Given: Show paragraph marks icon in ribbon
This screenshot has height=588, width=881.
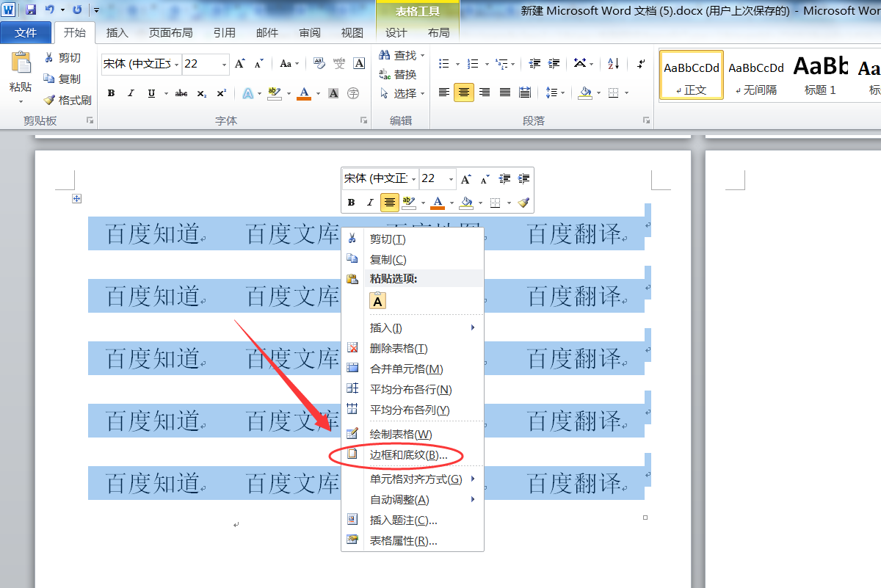Looking at the screenshot, I should [x=641, y=64].
